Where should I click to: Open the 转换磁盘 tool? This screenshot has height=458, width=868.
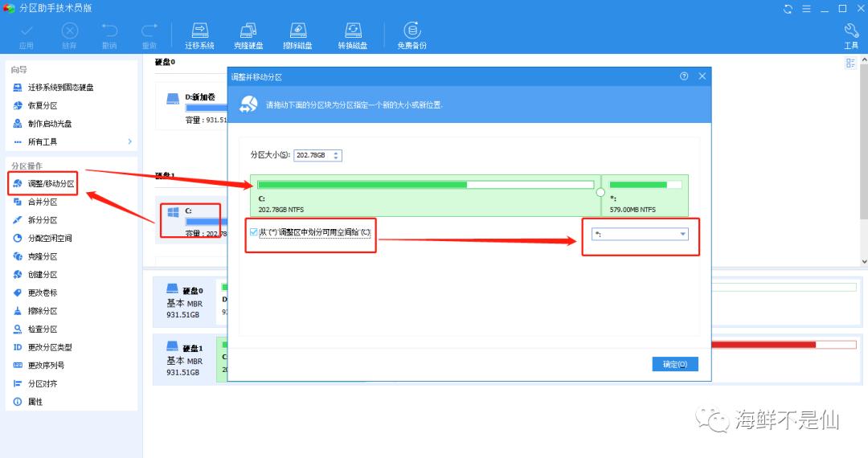click(353, 36)
